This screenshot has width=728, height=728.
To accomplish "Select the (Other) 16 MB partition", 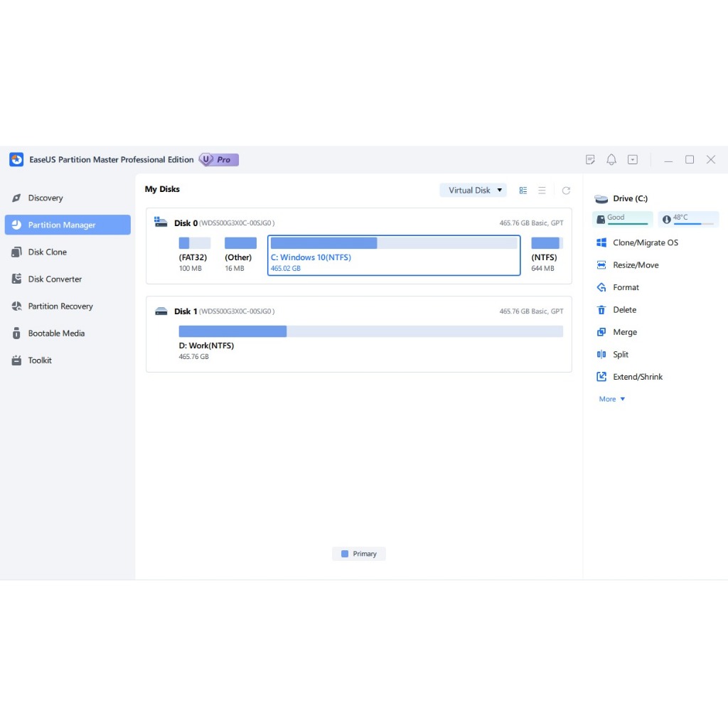I will 240,255.
